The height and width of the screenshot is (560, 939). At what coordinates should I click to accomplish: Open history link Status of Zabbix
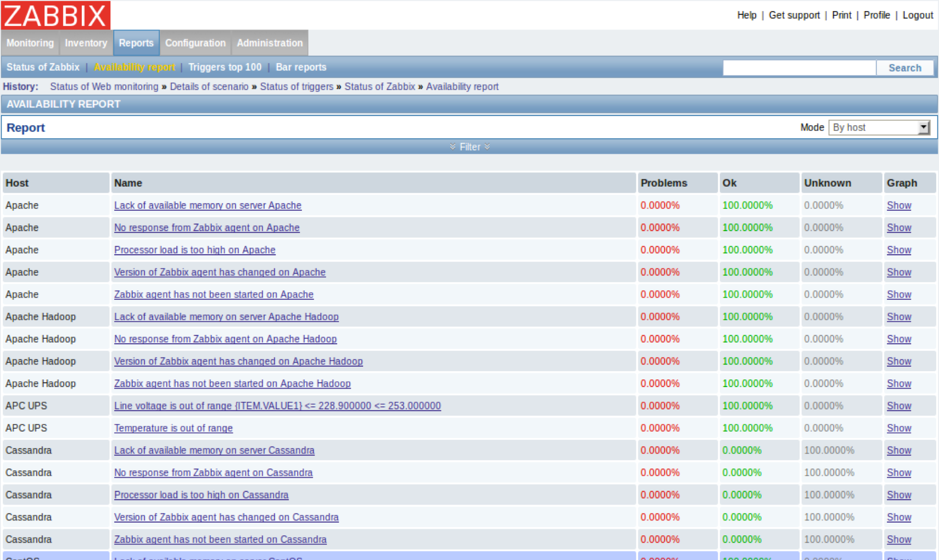379,87
